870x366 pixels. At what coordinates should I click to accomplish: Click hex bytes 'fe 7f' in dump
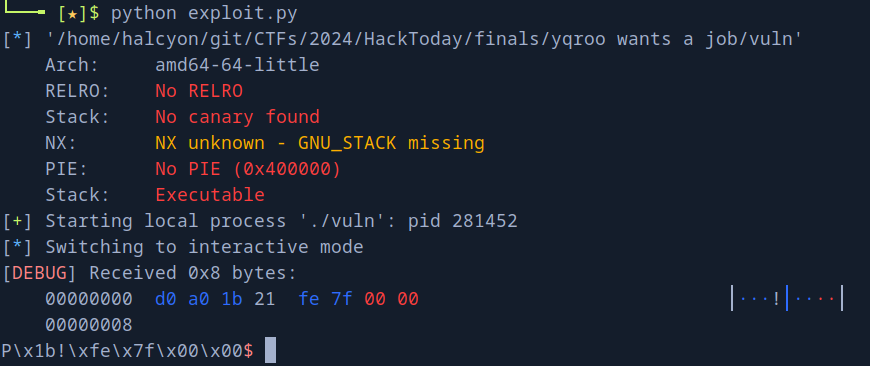pos(325,299)
